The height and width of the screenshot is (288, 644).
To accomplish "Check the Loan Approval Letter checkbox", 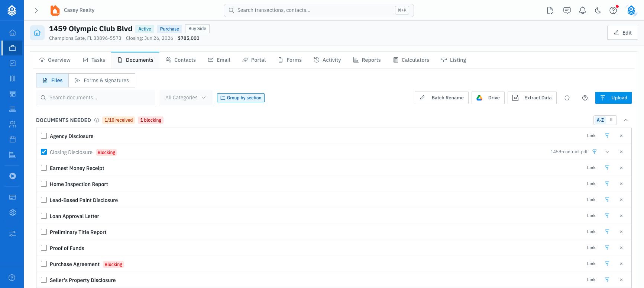I will pos(44,216).
